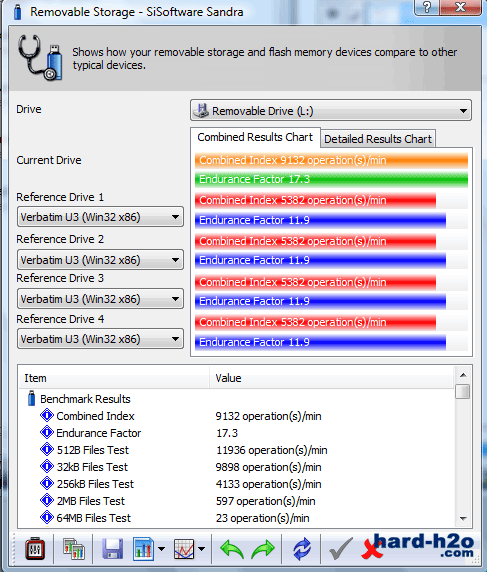Screen dimensions: 487x572
Task: Select the Endurance Factor row
Action: (x=236, y=433)
